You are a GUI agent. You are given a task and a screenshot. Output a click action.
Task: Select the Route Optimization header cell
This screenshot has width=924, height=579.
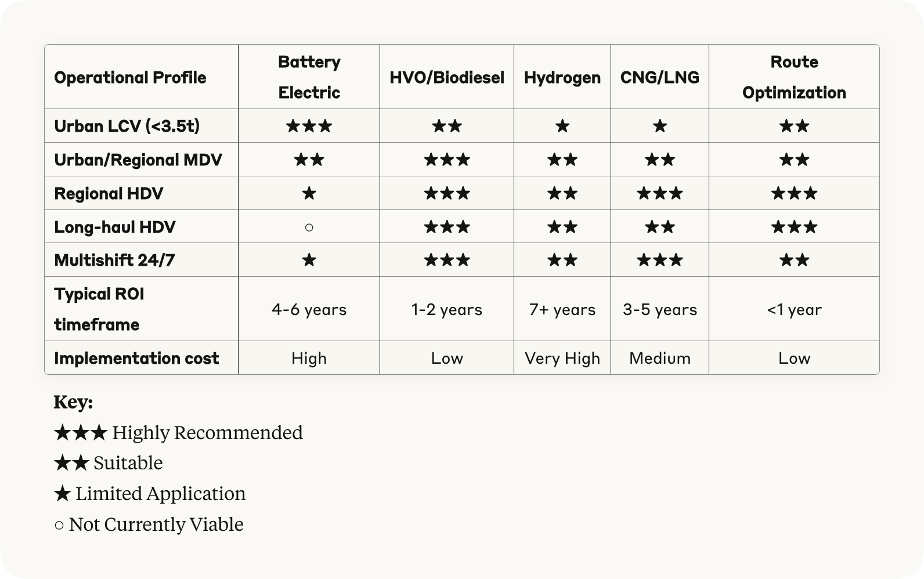tap(794, 77)
